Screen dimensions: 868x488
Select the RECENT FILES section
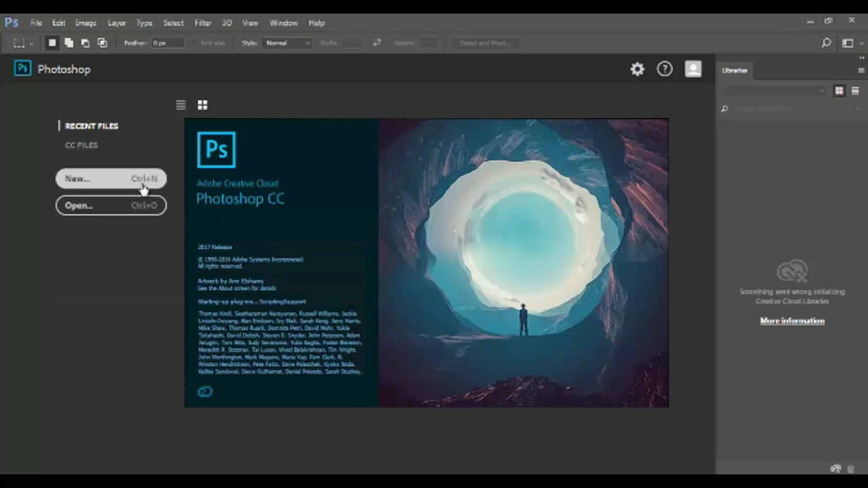tap(92, 126)
